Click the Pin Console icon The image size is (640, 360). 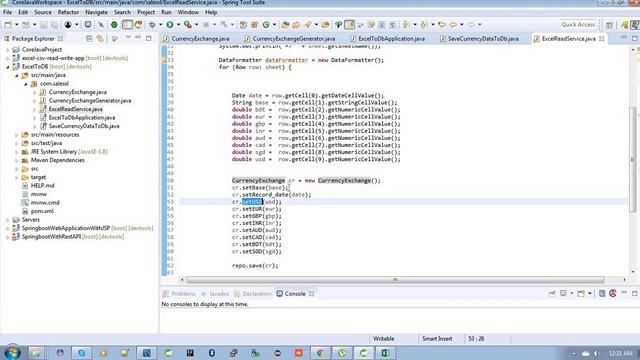(552, 293)
